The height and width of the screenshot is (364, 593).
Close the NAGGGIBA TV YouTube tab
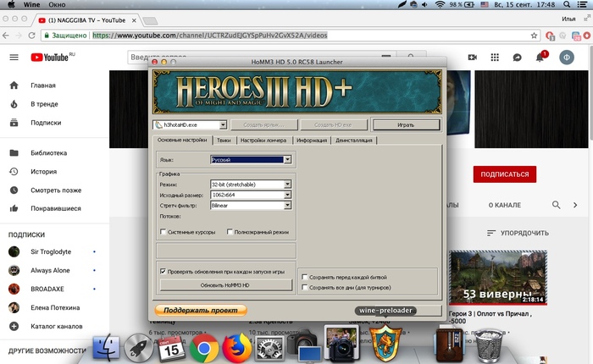pyautogui.click(x=134, y=20)
